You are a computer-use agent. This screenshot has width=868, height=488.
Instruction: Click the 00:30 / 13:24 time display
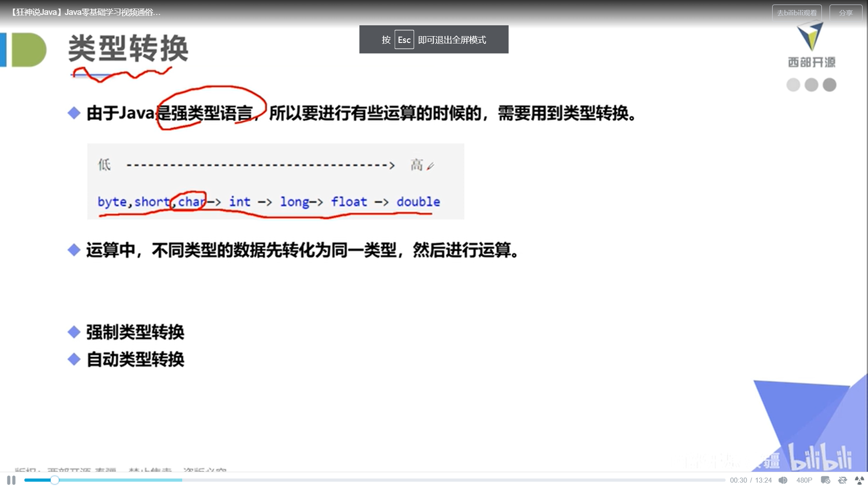tap(750, 480)
